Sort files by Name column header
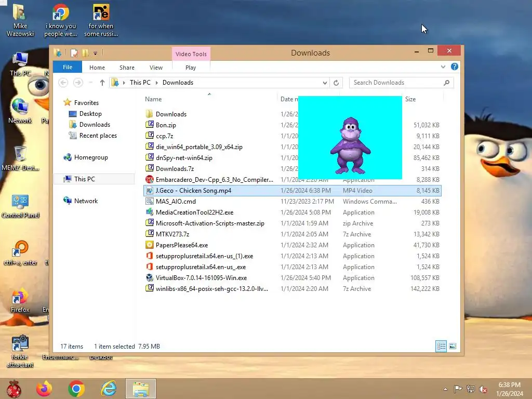This screenshot has height=399, width=532. tap(153, 99)
